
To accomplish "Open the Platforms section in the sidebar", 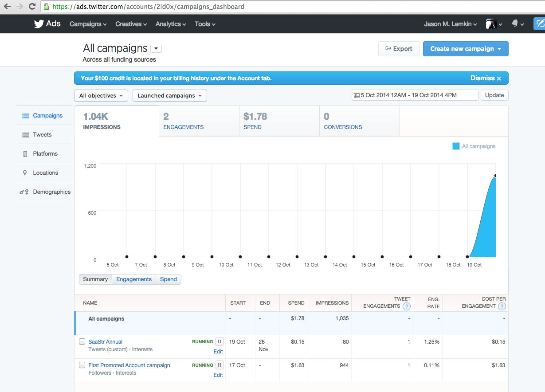I will [44, 154].
